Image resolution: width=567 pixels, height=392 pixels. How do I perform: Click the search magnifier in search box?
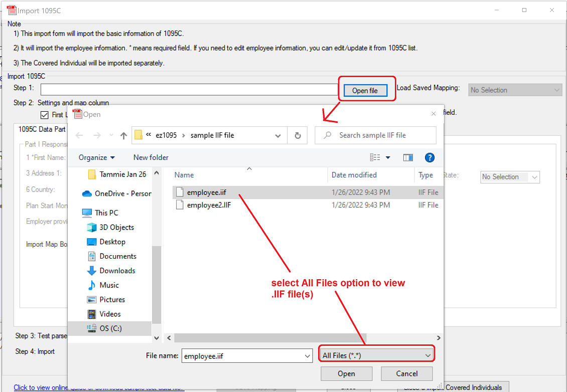(327, 135)
